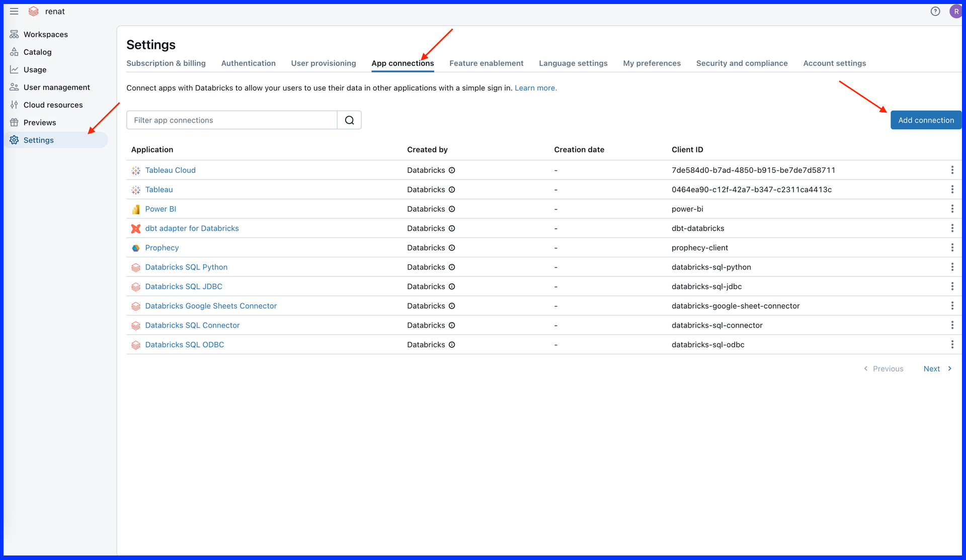Open the options menu for Databricks SQL ODBC
The image size is (966, 560).
(x=952, y=344)
